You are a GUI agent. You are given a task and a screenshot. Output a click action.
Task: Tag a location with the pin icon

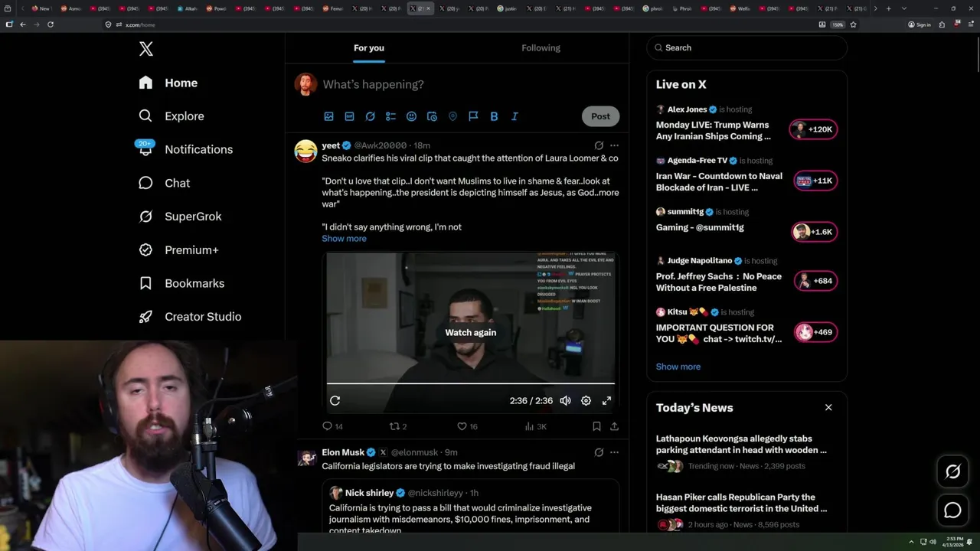[x=452, y=116]
